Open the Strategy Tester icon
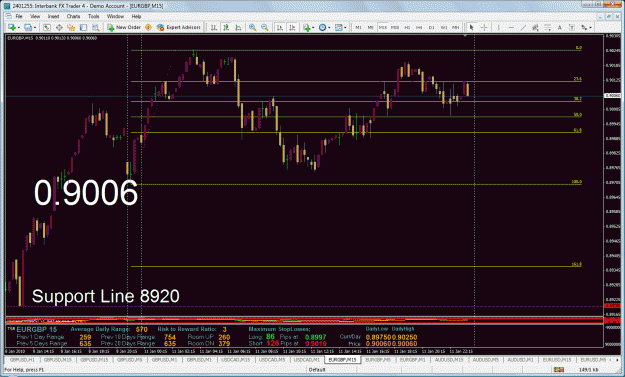 (96, 27)
